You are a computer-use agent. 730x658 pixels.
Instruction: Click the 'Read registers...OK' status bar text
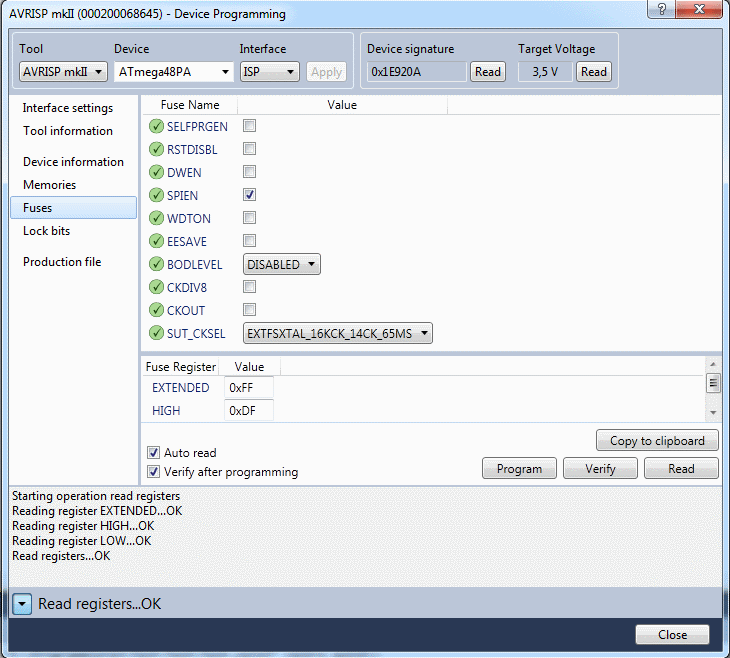pos(99,604)
